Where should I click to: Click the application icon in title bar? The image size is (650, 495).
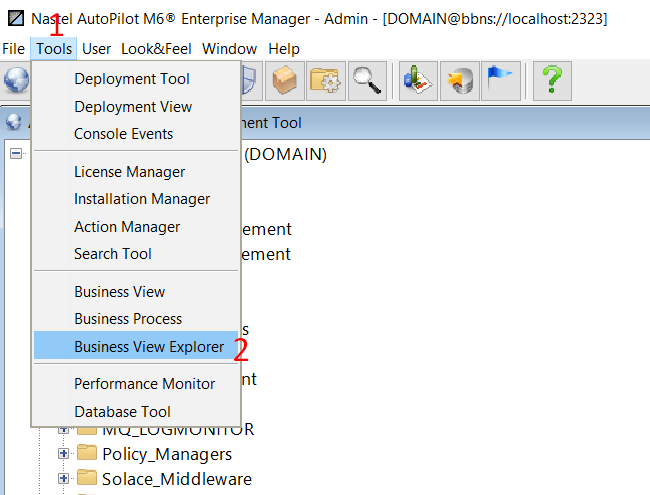[16, 18]
